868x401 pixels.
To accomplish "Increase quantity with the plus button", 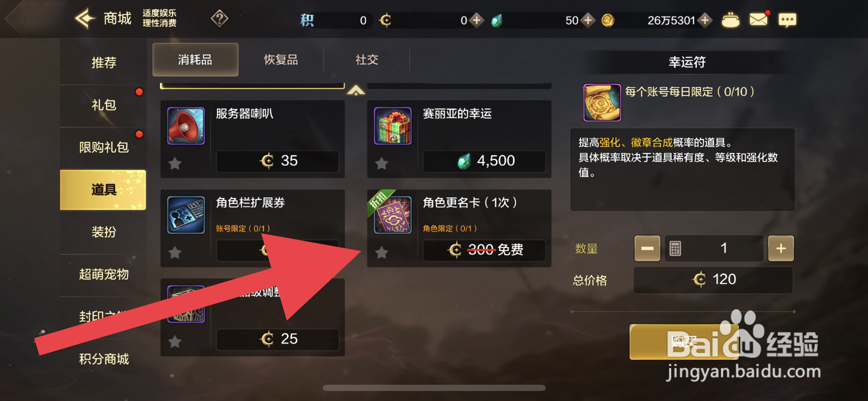I will coord(781,248).
